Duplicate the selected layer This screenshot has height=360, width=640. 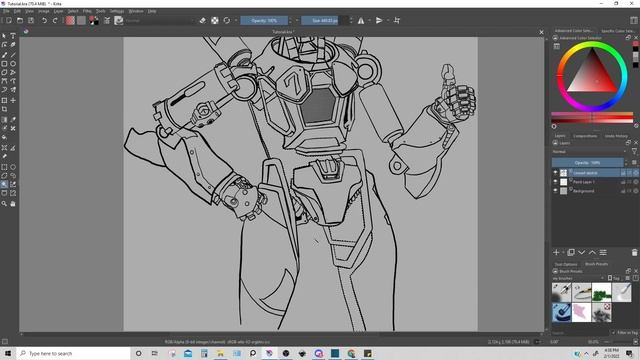[x=571, y=253]
